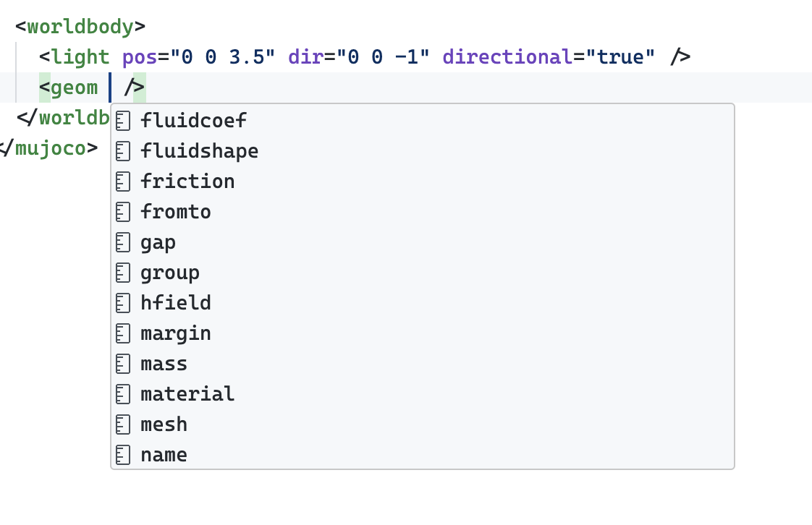Click the attribute icon beside hfield
The height and width of the screenshot is (525, 812).
point(123,302)
